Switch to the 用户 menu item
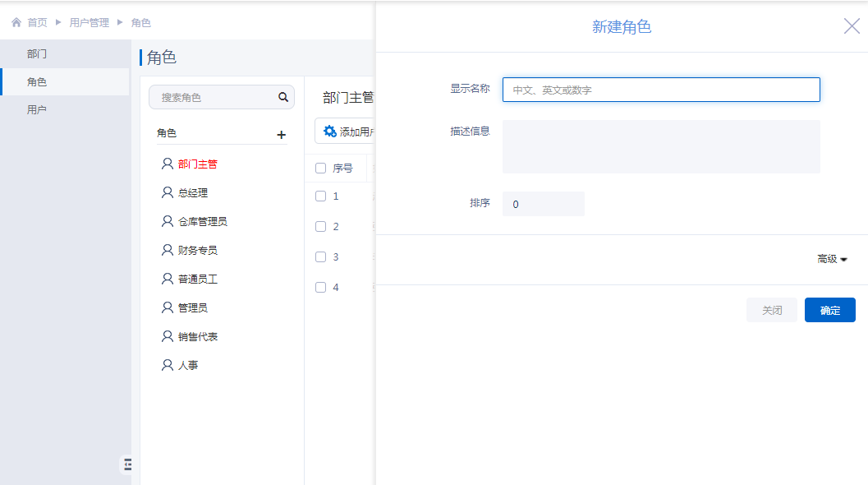 pyautogui.click(x=37, y=110)
